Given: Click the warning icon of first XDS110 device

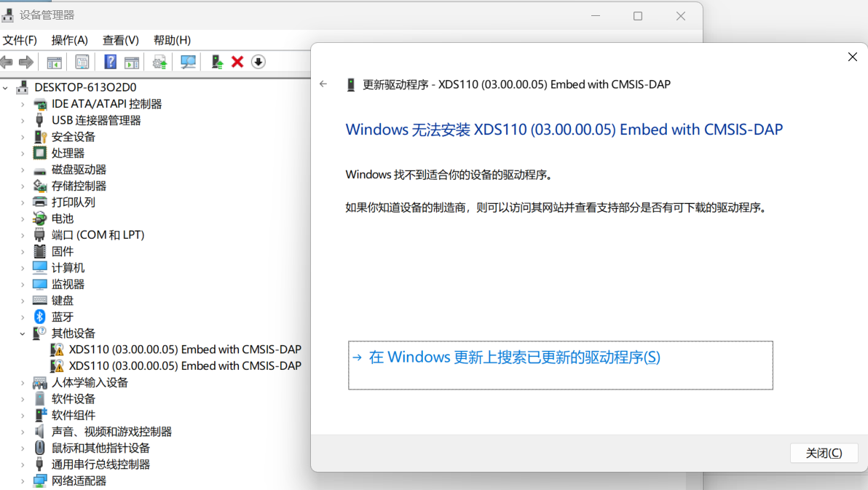Looking at the screenshot, I should pyautogui.click(x=57, y=349).
